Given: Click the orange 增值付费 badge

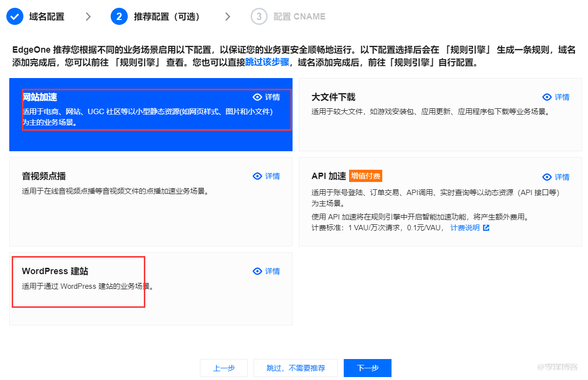Looking at the screenshot, I should click(365, 175).
